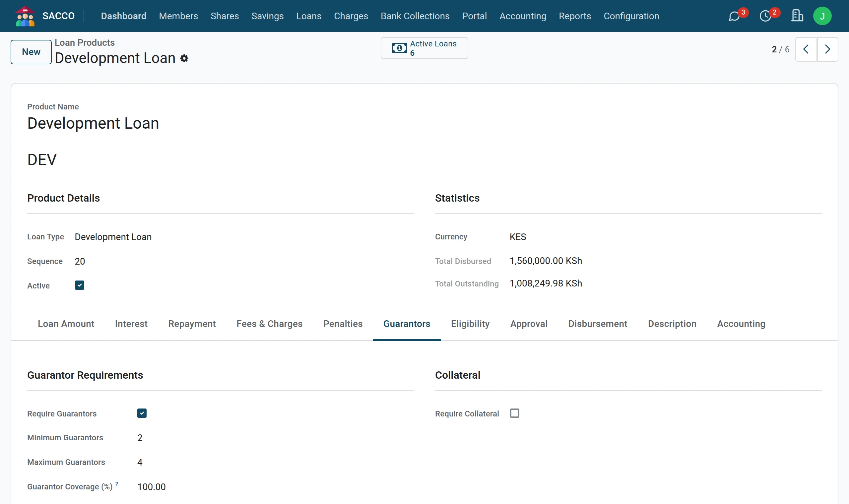Image resolution: width=849 pixels, height=504 pixels.
Task: Switch to the Eligibility tab
Action: click(x=470, y=324)
